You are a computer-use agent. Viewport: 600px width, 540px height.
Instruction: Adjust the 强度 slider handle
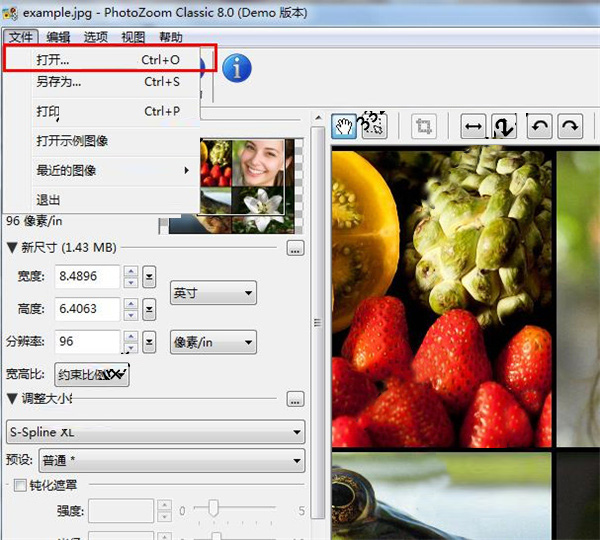[x=213, y=508]
